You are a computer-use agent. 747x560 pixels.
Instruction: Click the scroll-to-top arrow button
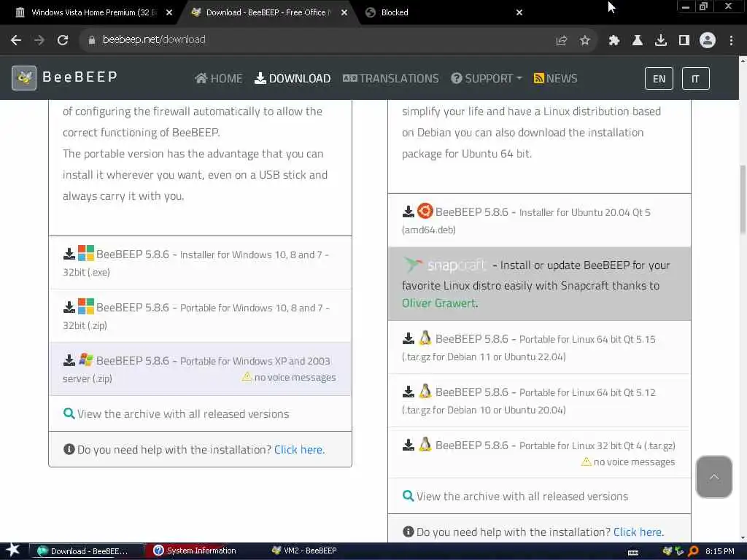[x=713, y=477]
